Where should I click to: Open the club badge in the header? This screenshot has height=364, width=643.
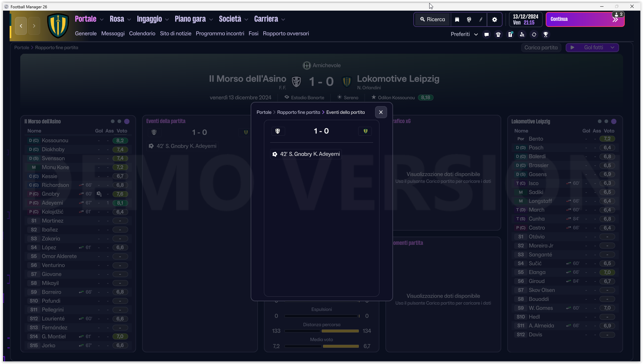click(58, 26)
